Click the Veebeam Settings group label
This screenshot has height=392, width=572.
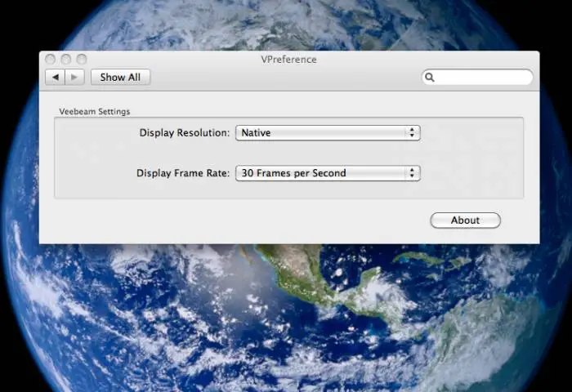(x=95, y=112)
